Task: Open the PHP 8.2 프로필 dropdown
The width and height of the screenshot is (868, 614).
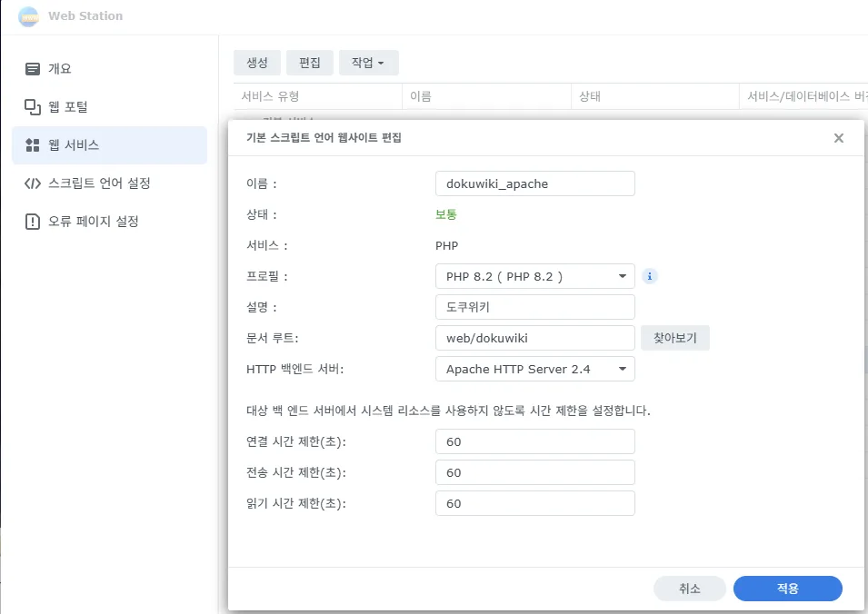Action: pos(534,275)
